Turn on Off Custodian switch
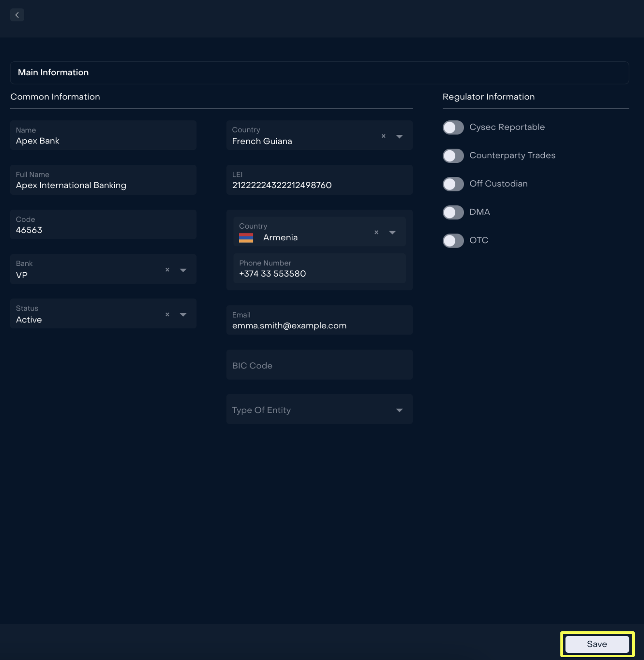This screenshot has width=644, height=660. pyautogui.click(x=453, y=184)
